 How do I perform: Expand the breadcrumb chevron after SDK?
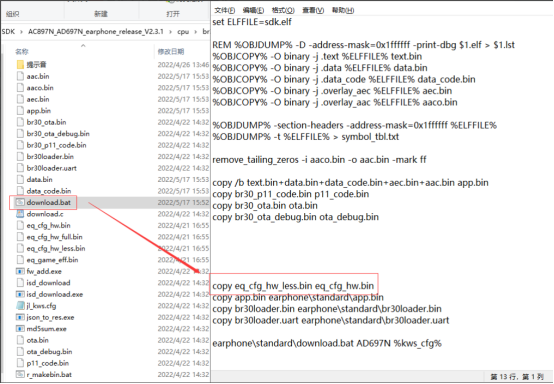pos(22,32)
